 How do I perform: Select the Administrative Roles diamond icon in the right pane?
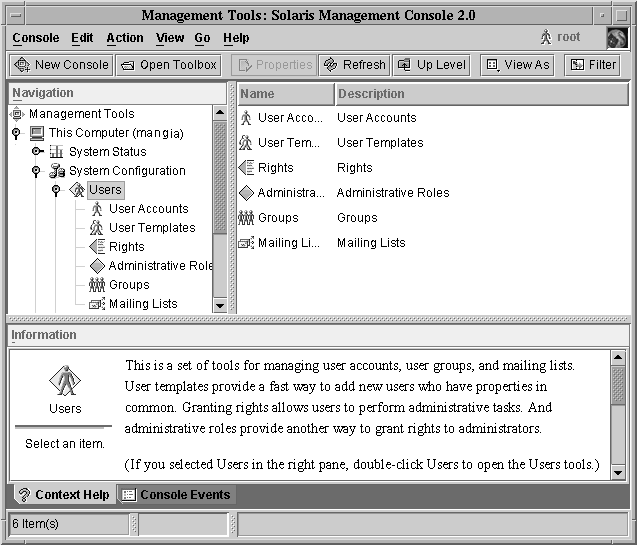[246, 193]
